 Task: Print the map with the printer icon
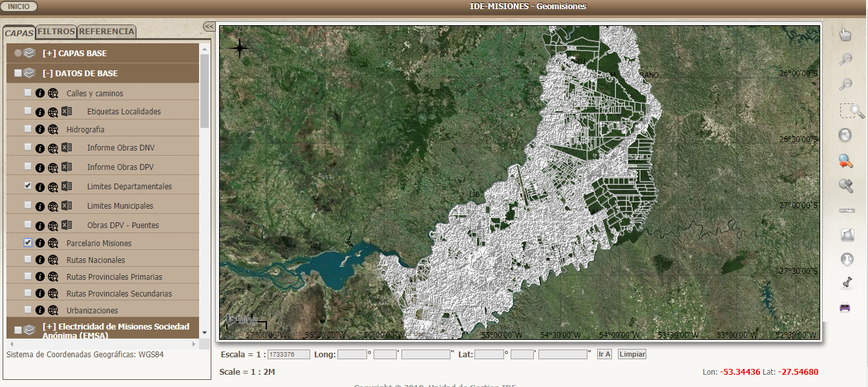point(845,308)
